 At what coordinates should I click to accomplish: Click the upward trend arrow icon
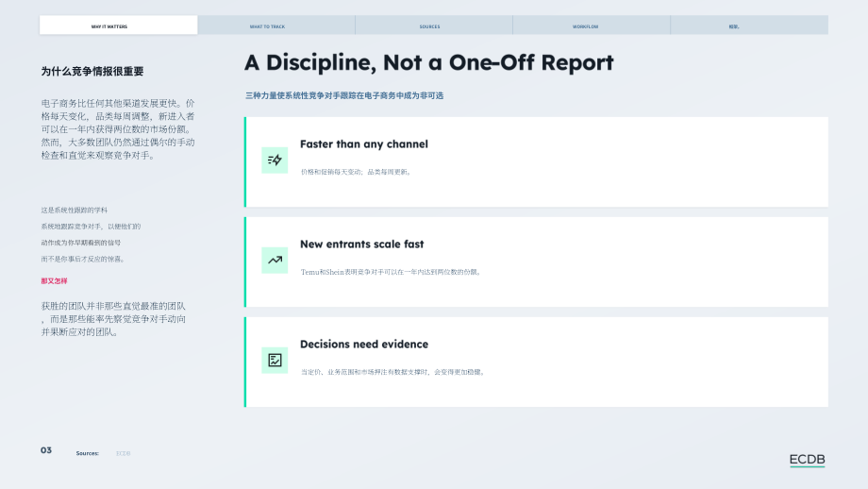tap(275, 261)
